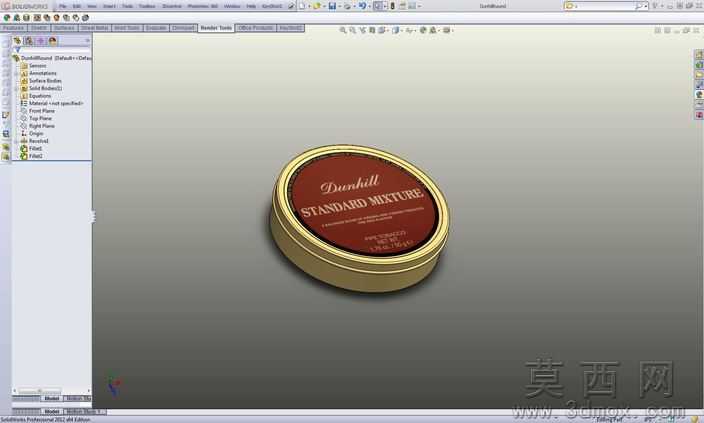
Task: Switch to the Evaluate tab
Action: 156,28
